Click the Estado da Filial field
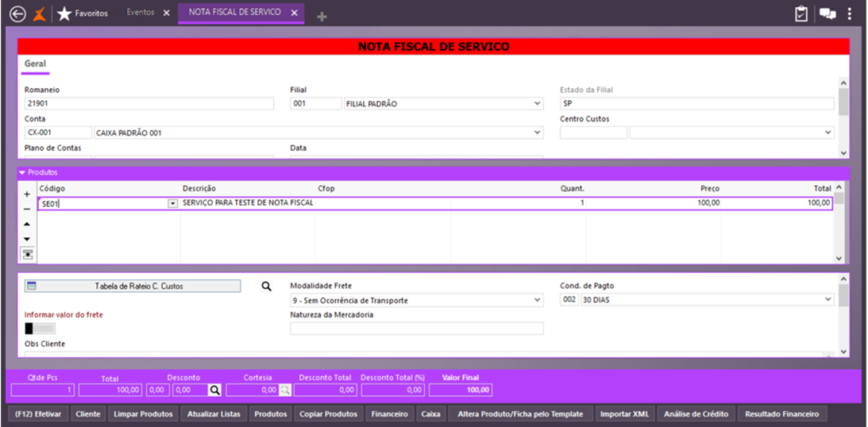 point(697,104)
